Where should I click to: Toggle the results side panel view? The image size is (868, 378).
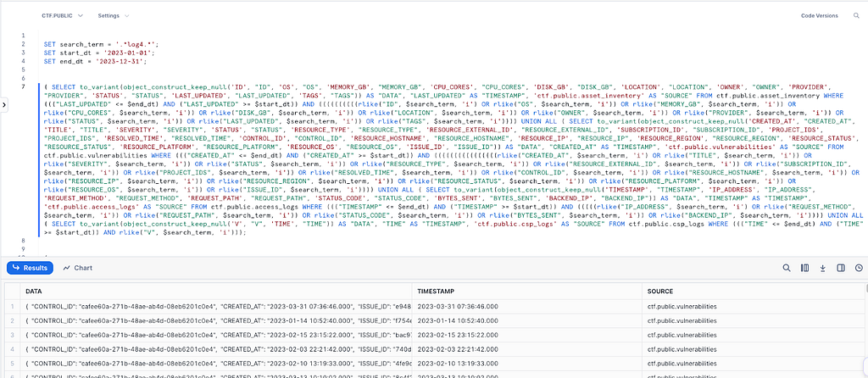tap(841, 268)
